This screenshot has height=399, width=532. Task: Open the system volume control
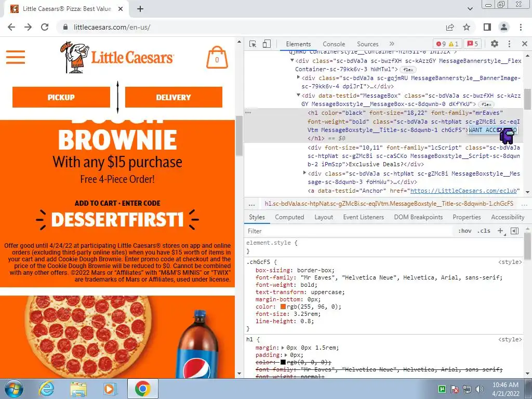pos(480,389)
